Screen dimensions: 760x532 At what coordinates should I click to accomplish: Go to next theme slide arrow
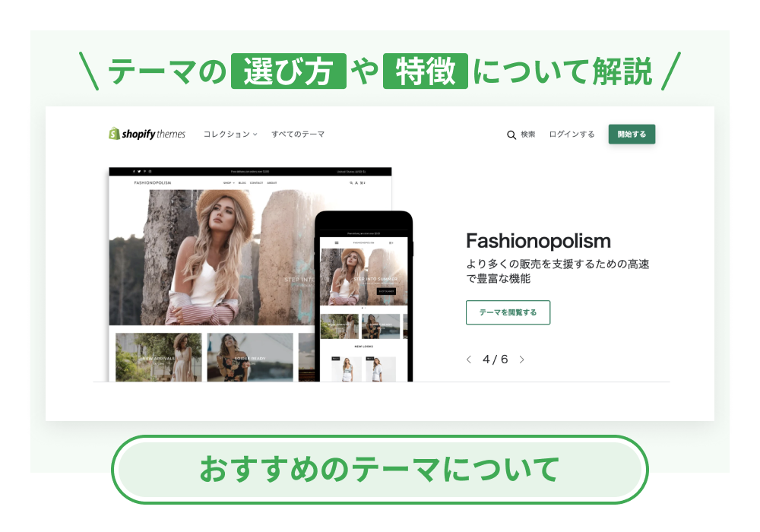click(x=521, y=359)
